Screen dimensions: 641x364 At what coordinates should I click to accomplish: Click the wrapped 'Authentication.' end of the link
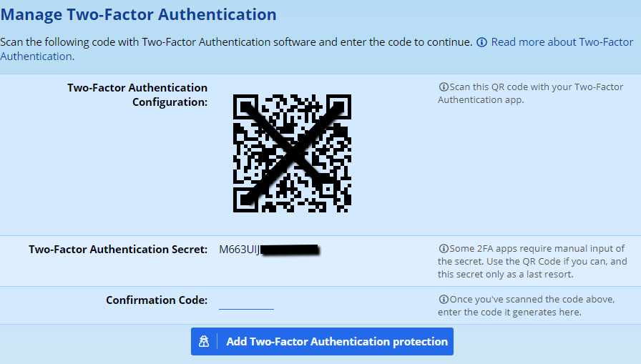point(36,56)
